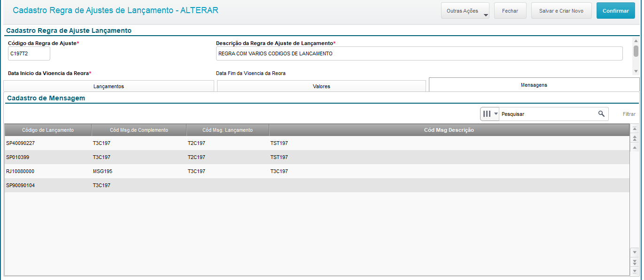Image resolution: width=644 pixels, height=280 pixels.
Task: Click Cód Msg.de Complemento column header
Action: pos(139,130)
